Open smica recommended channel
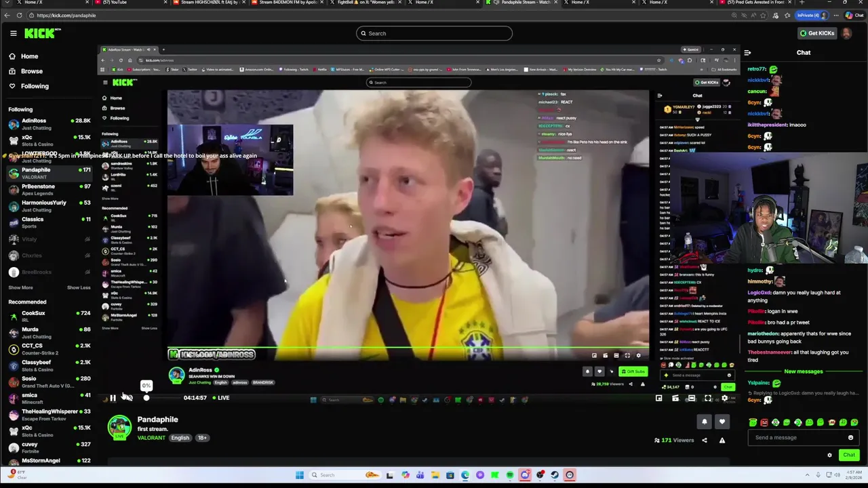 tap(47, 399)
